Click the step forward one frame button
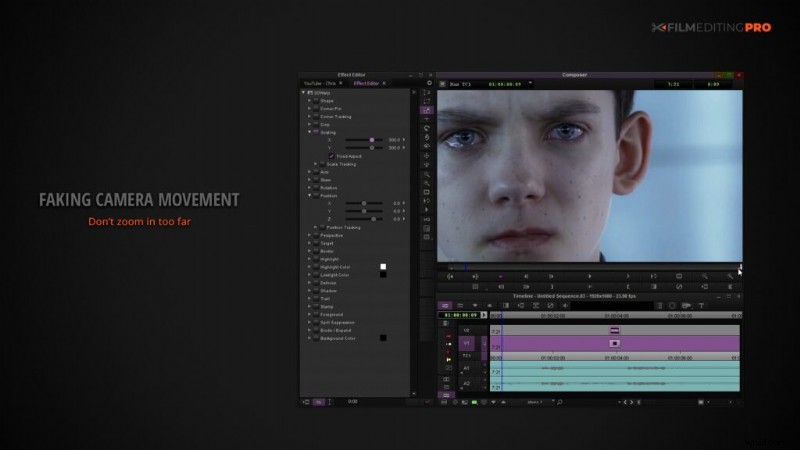The width and height of the screenshot is (800, 450). [x=551, y=277]
